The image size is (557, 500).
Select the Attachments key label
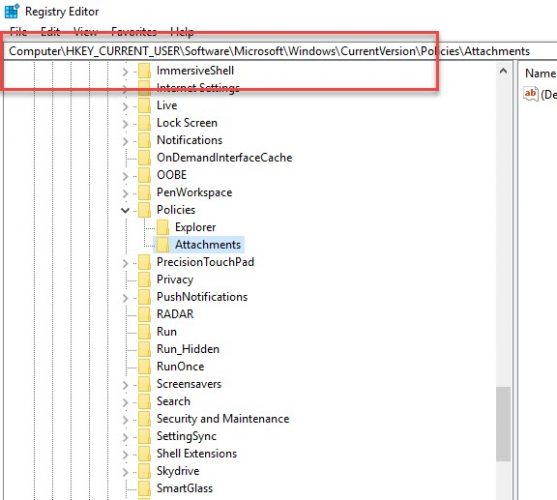[208, 245]
